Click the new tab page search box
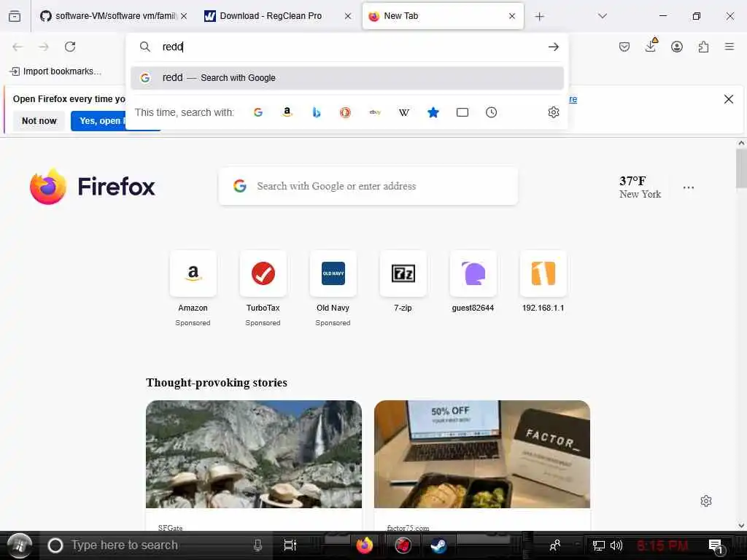 [x=368, y=186]
